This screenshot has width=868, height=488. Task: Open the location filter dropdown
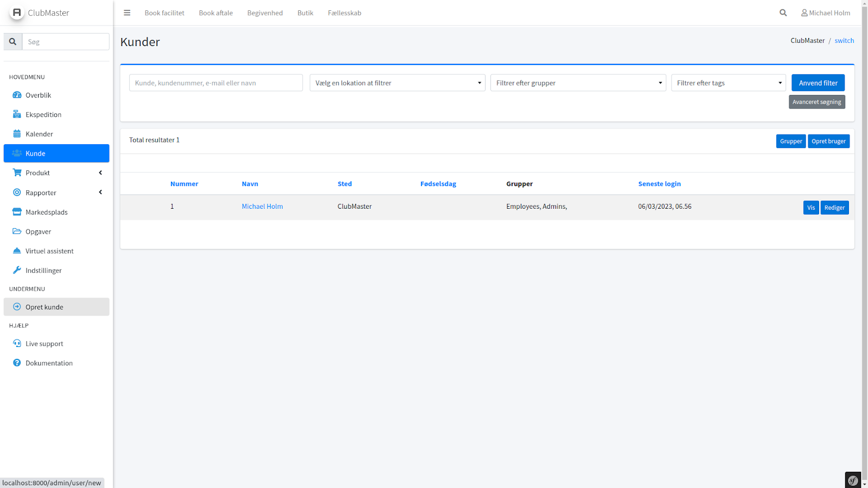point(397,83)
